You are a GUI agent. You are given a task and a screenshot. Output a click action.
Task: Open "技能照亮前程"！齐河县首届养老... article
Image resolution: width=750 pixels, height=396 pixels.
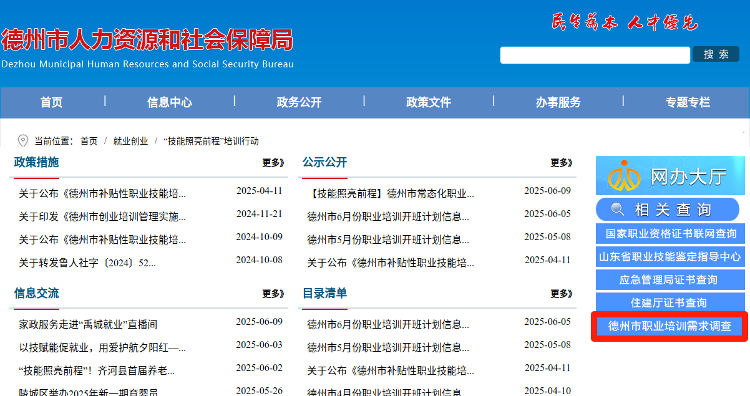pyautogui.click(x=97, y=371)
